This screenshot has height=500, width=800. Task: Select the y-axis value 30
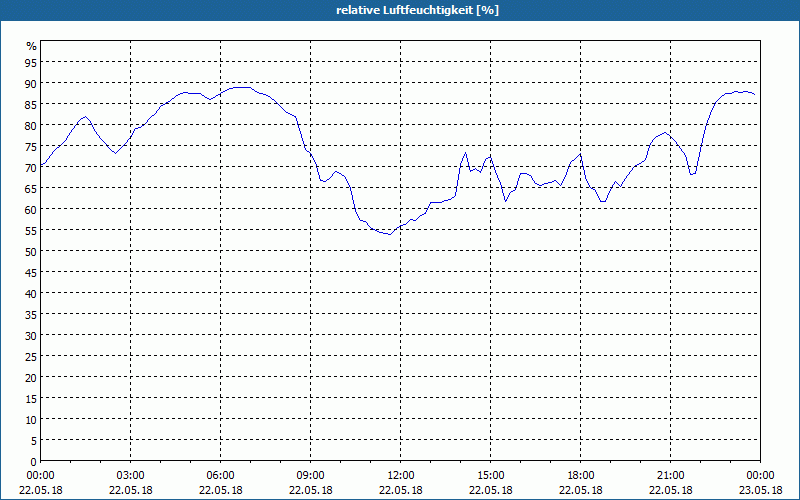tap(31, 335)
